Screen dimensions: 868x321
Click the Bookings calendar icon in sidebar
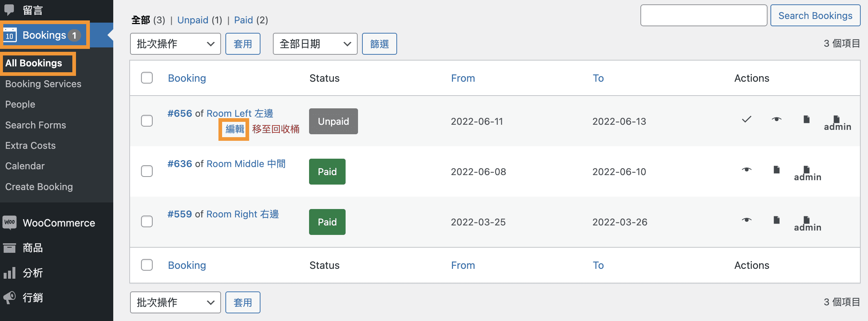pos(10,35)
